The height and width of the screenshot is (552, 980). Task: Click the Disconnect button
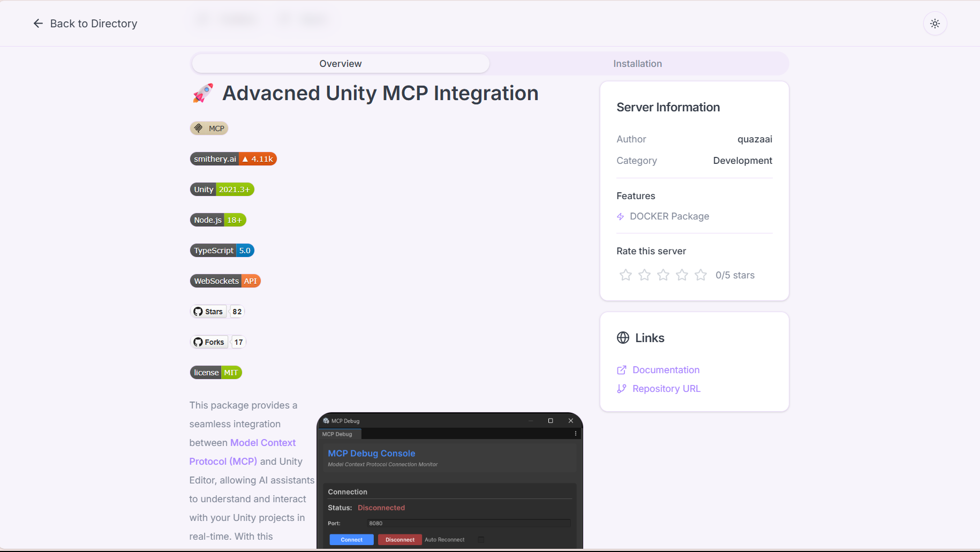tap(399, 539)
